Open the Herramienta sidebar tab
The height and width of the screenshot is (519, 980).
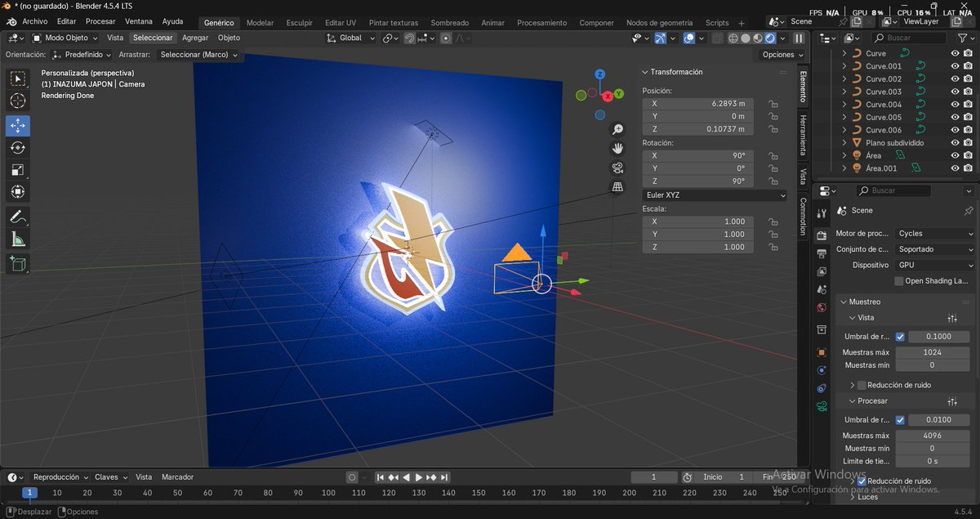[x=803, y=135]
